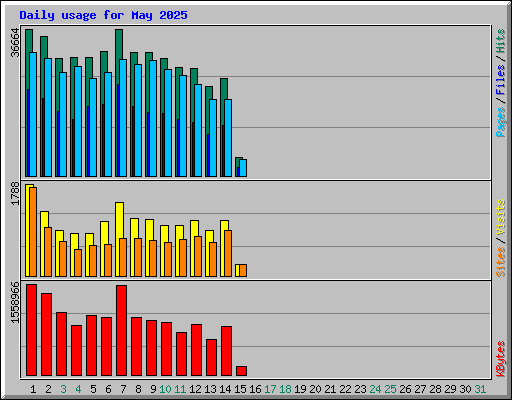
Task: Click the day 5 label on x-axis
Action: pyautogui.click(x=93, y=389)
